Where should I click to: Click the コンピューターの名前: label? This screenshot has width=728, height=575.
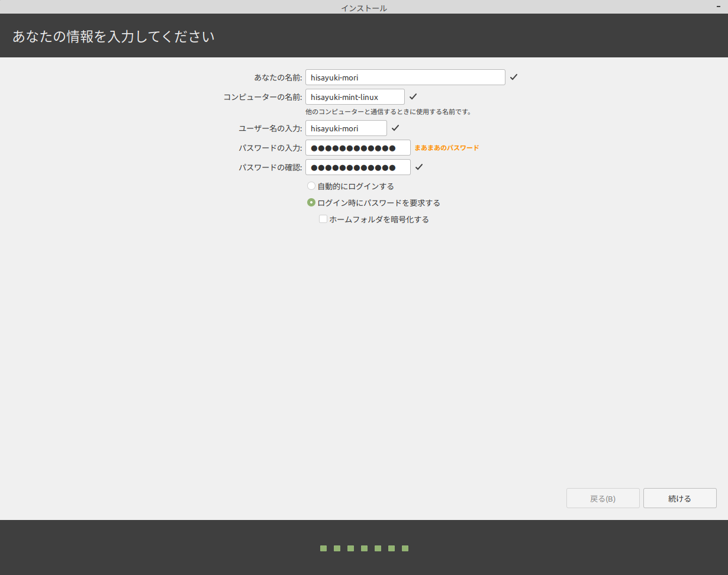[x=263, y=97]
